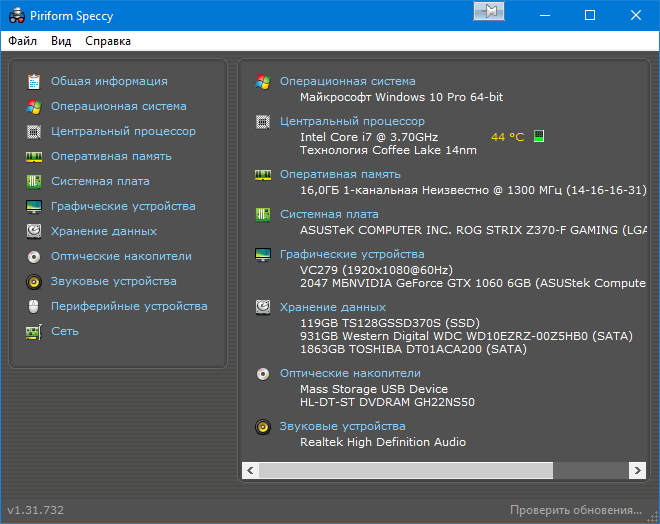660x524 pixels.
Task: Select Графические устройства in the sidebar
Action: point(123,206)
